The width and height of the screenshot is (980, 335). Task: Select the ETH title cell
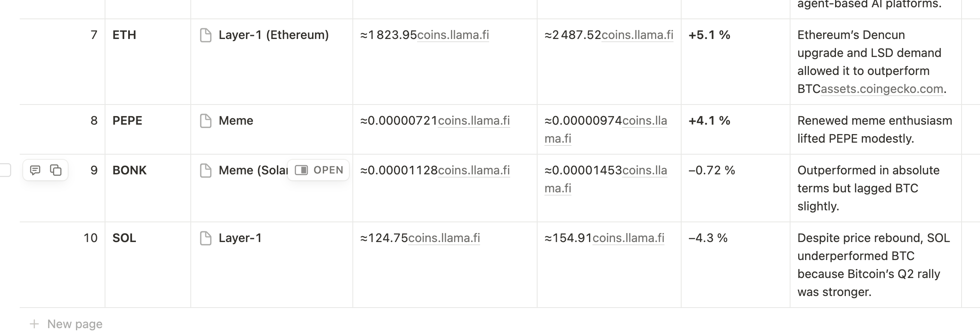coord(124,35)
